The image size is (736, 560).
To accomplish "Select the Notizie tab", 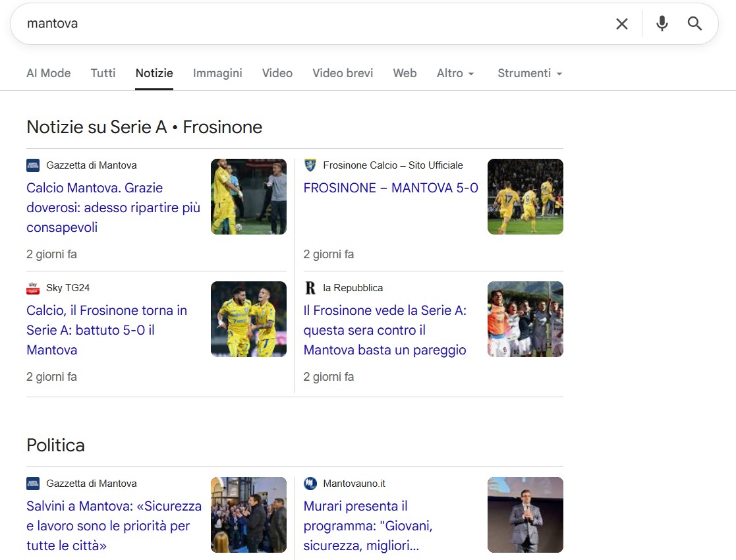I will point(154,73).
